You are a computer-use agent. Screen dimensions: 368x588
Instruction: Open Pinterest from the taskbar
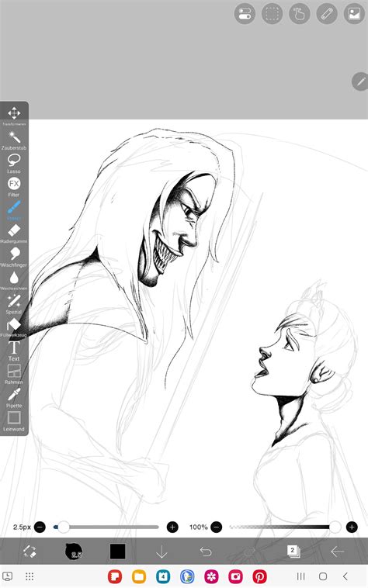click(259, 576)
